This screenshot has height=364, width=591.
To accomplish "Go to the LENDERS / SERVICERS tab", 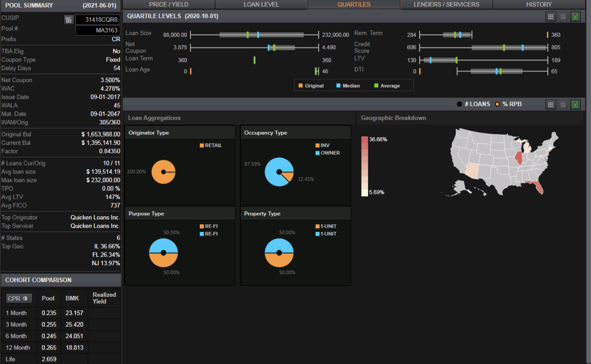I will tap(446, 5).
